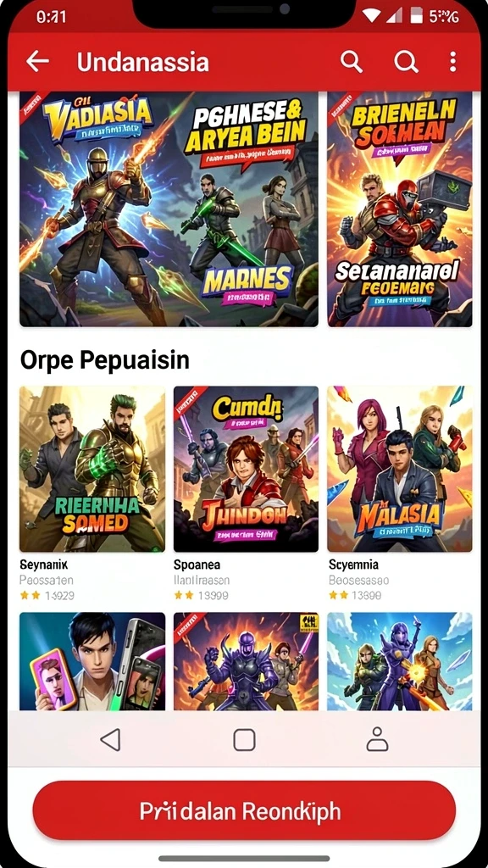Open the three-dot overflow menu
Image resolution: width=488 pixels, height=868 pixels.
pyautogui.click(x=453, y=61)
